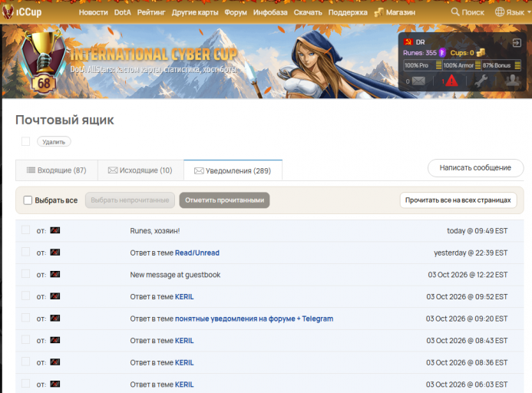
Task: Go to the Форум menu item
Action: (x=236, y=12)
